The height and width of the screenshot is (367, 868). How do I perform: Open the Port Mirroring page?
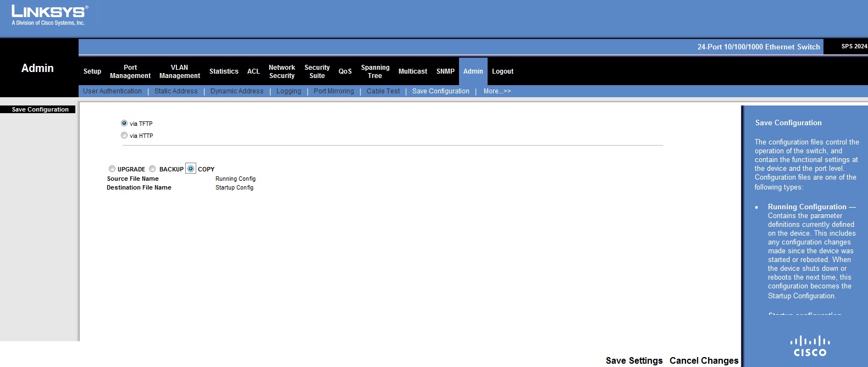click(334, 91)
